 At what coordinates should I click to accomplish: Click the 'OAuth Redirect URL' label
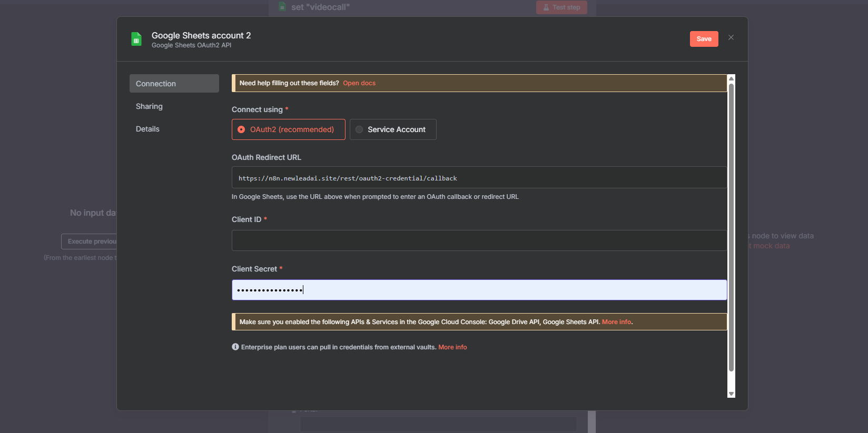[x=267, y=157]
